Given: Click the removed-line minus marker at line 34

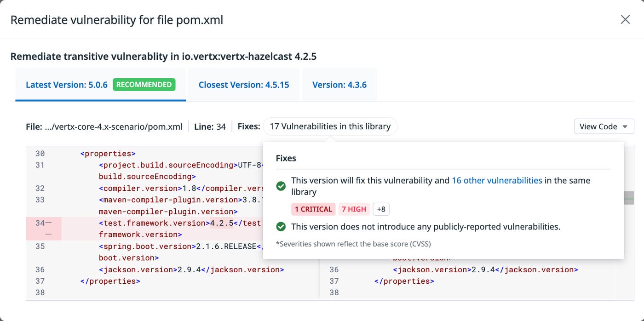Looking at the screenshot, I should pos(48,222).
